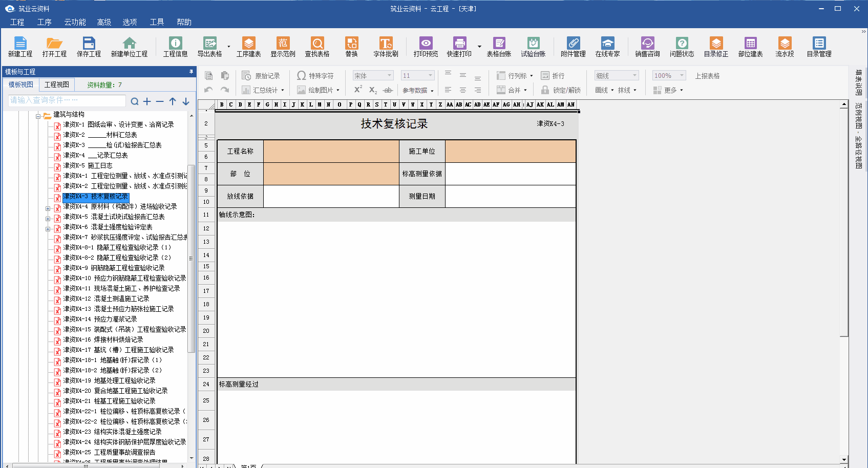Click the search magnifier in the template panel
The width and height of the screenshot is (868, 468).
coord(134,101)
